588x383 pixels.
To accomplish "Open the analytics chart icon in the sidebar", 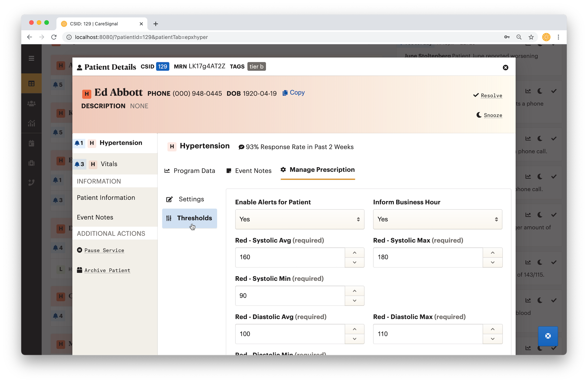I will [31, 123].
